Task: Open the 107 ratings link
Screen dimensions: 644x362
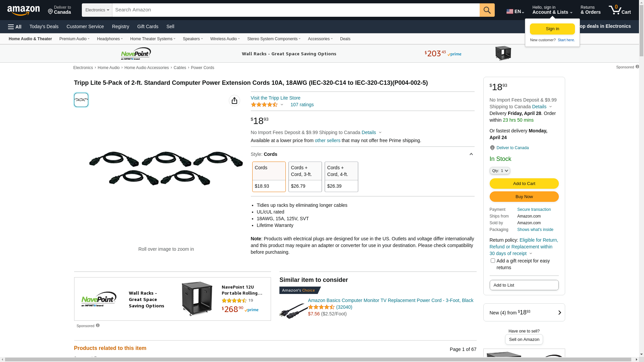Action: pyautogui.click(x=302, y=105)
